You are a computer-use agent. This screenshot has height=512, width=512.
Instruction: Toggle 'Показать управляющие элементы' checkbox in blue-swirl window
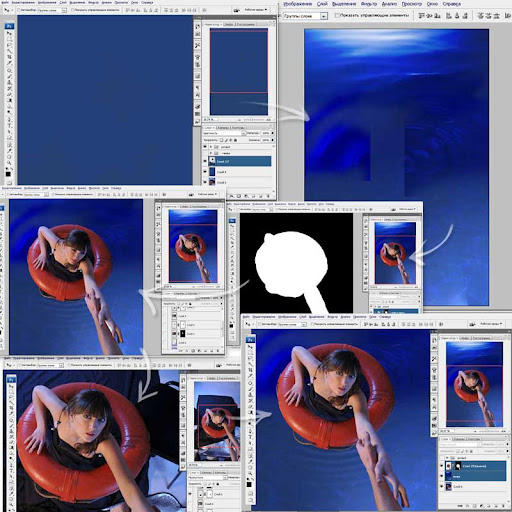tap(337, 16)
